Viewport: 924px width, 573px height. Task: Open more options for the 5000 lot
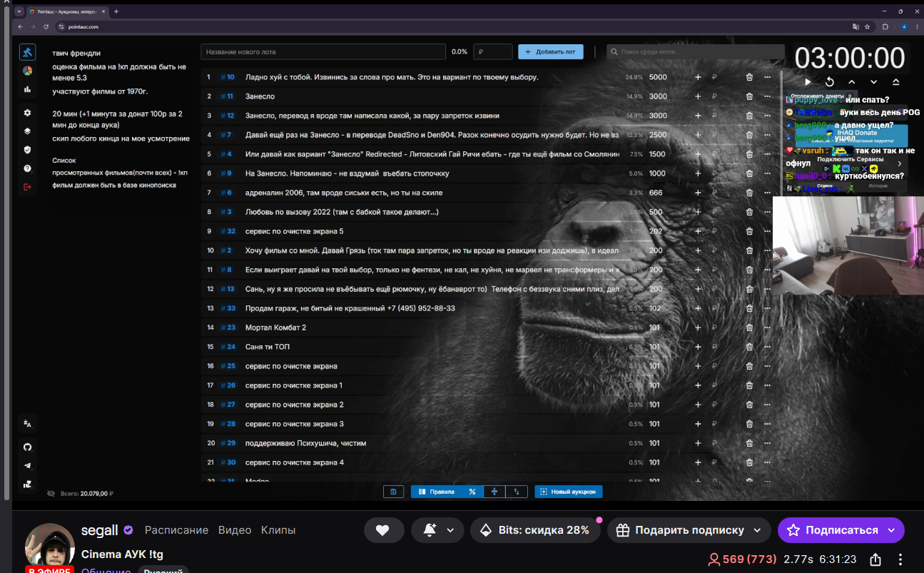(768, 77)
